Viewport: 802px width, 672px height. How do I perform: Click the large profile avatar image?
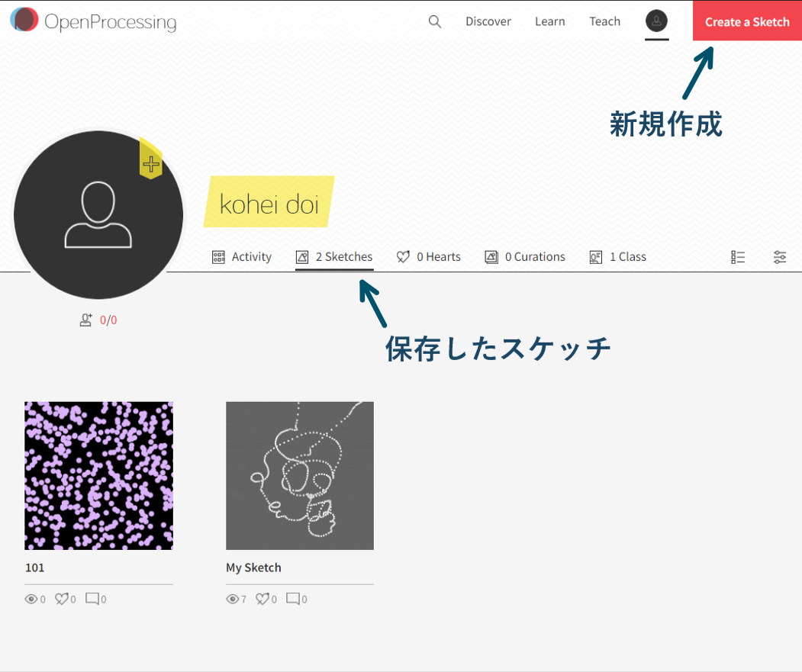coord(98,215)
